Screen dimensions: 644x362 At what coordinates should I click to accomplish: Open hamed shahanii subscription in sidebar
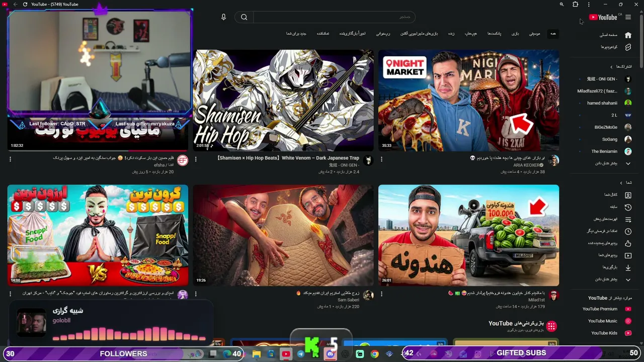[601, 103]
